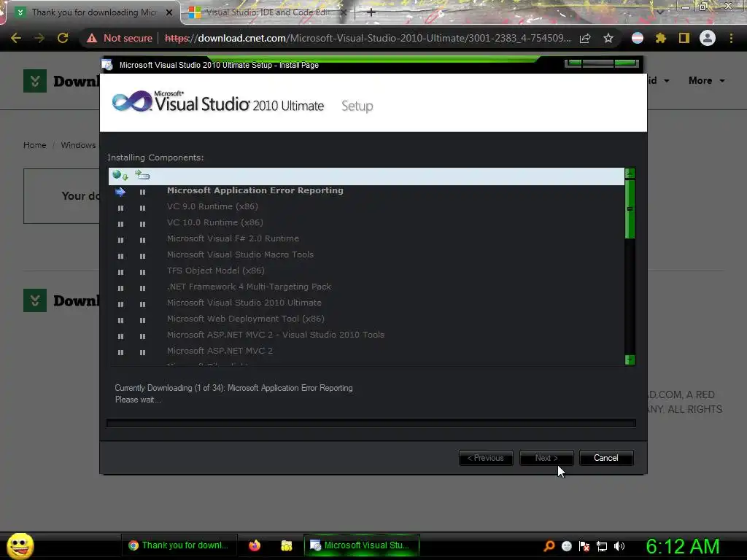The image size is (747, 560).
Task: Click the Installing Components label
Action: pos(155,157)
